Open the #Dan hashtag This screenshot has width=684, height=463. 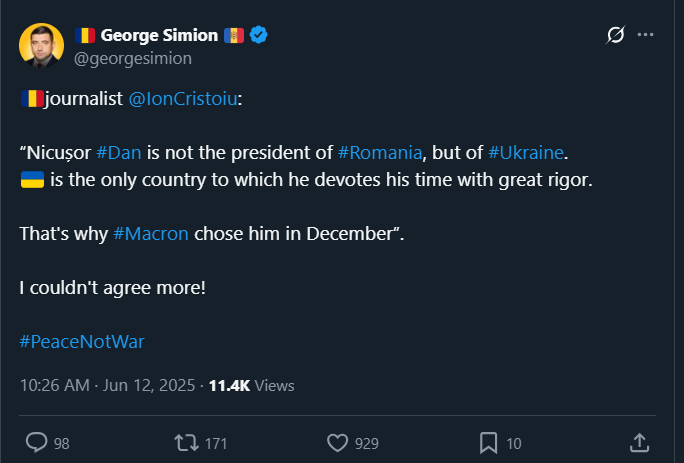point(122,154)
